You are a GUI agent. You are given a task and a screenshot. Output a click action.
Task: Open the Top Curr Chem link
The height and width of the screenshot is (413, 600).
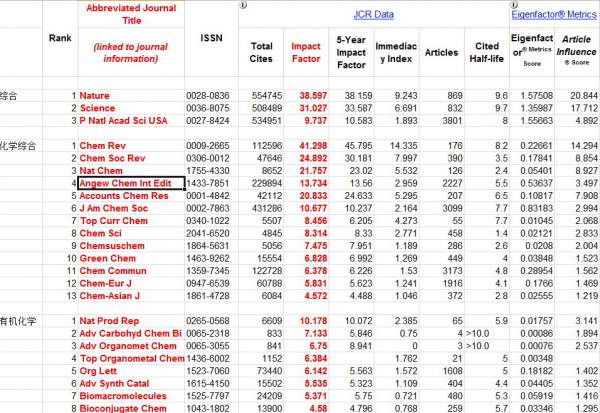[114, 221]
